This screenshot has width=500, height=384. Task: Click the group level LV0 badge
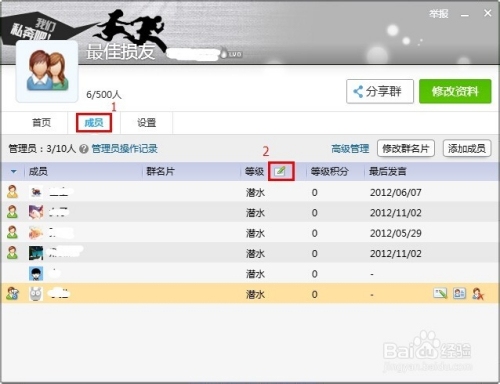(231, 54)
